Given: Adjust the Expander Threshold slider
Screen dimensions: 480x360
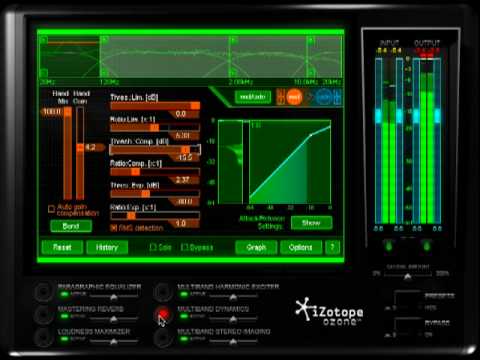Looking at the screenshot, I should (x=155, y=194).
